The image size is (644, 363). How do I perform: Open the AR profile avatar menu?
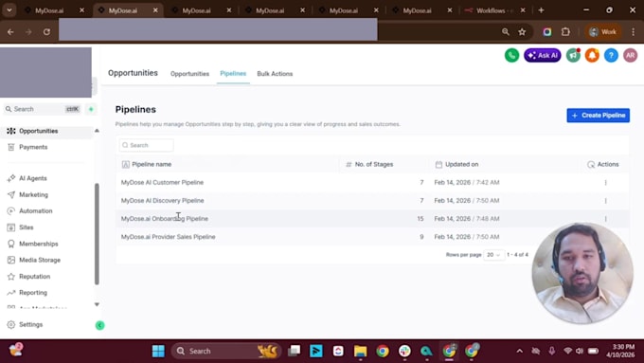(x=630, y=56)
